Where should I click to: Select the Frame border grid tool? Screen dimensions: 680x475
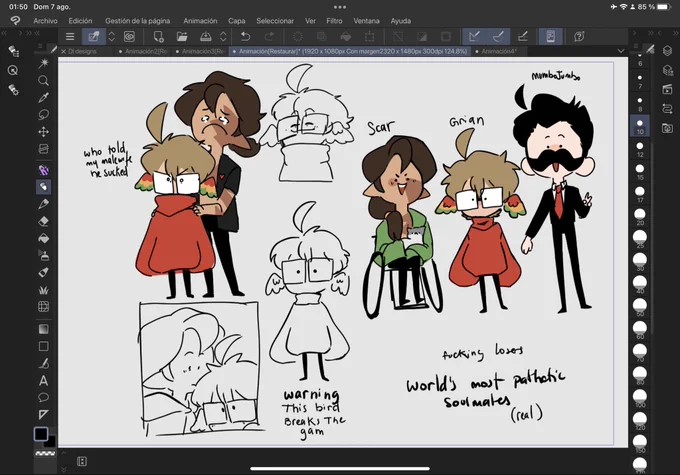[x=43, y=307]
